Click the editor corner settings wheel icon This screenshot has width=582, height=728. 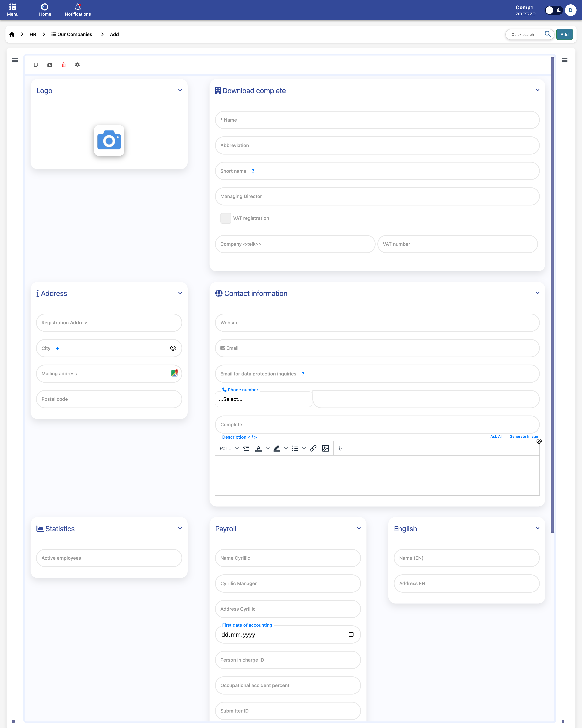click(x=539, y=441)
